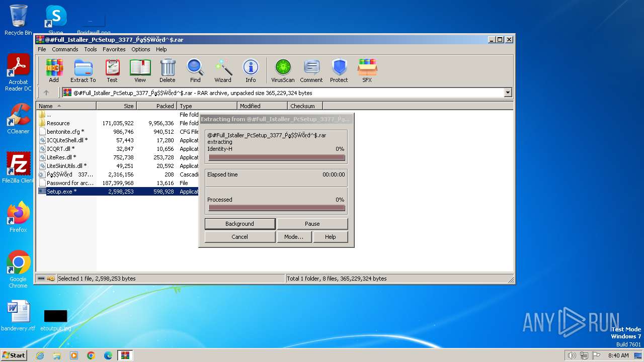Sort by Name column header
644x362 pixels.
[66, 106]
